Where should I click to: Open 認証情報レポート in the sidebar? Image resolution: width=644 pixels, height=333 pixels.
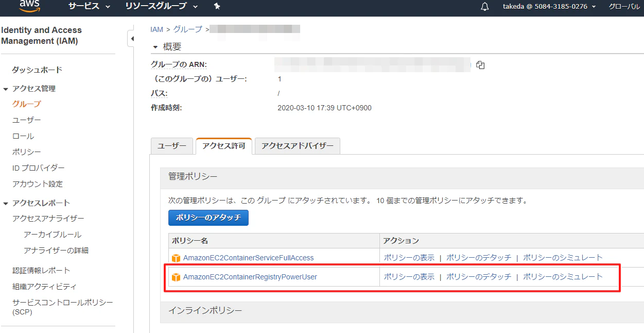[x=41, y=271]
